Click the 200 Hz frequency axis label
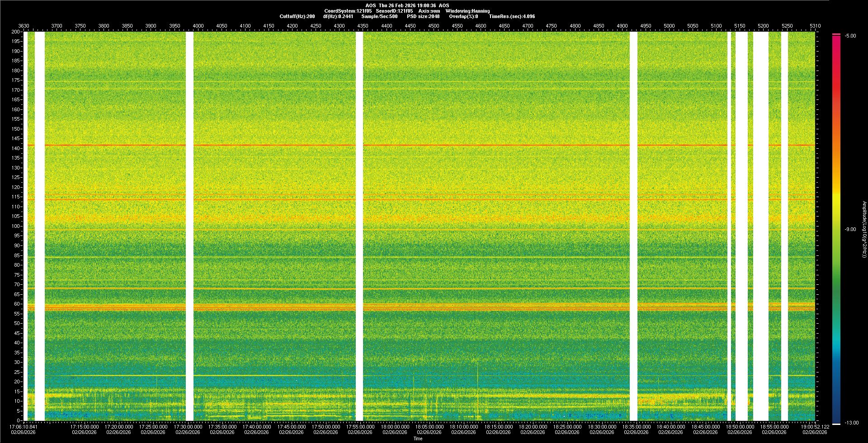Screen dimensions: 868x443 tap(15, 32)
